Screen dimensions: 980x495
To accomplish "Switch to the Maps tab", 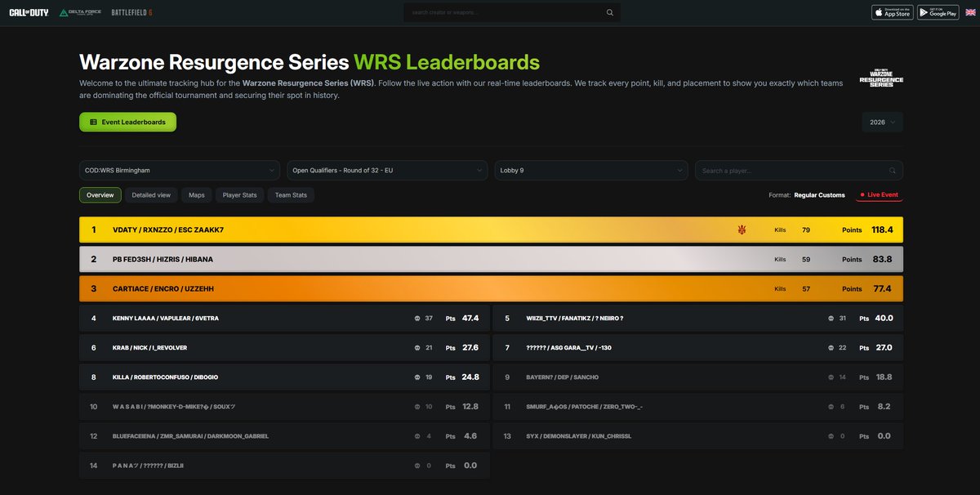I will 197,194.
